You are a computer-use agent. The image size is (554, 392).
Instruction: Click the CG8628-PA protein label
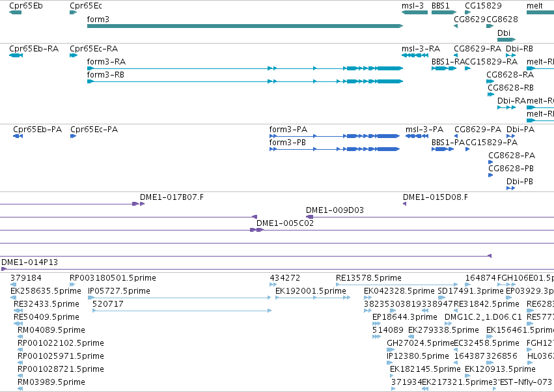point(512,156)
